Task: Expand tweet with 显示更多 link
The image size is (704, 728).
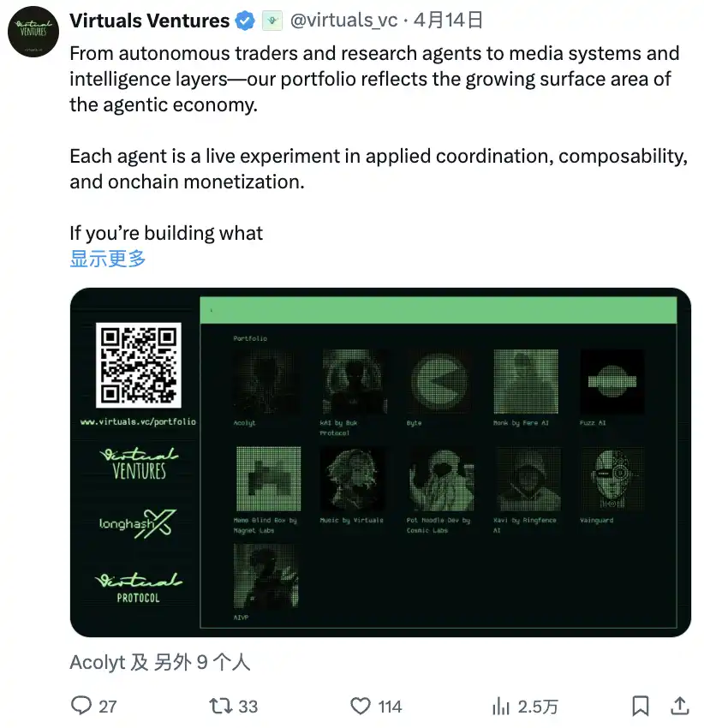Action: click(x=108, y=259)
